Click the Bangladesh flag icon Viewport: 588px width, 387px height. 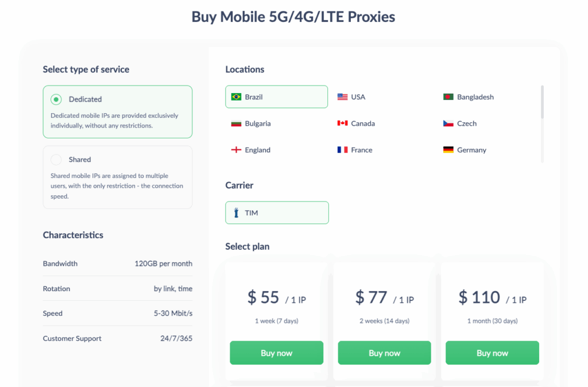pyautogui.click(x=448, y=97)
